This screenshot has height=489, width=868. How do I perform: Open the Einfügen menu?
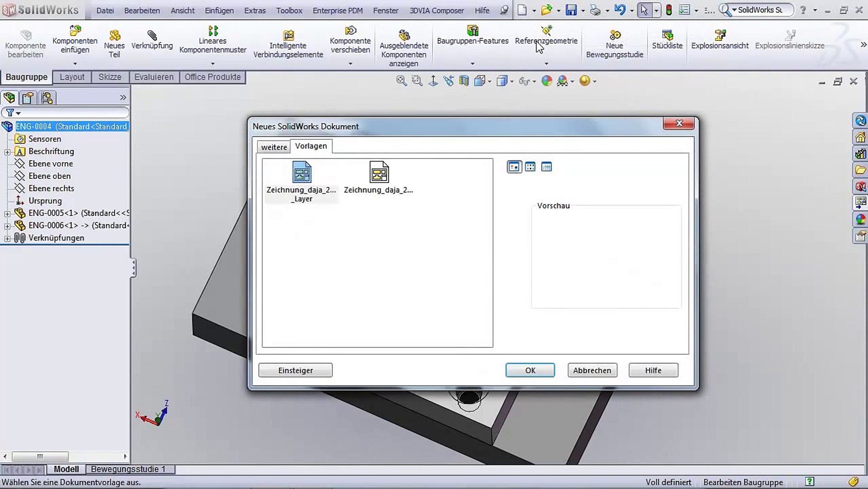pos(219,10)
